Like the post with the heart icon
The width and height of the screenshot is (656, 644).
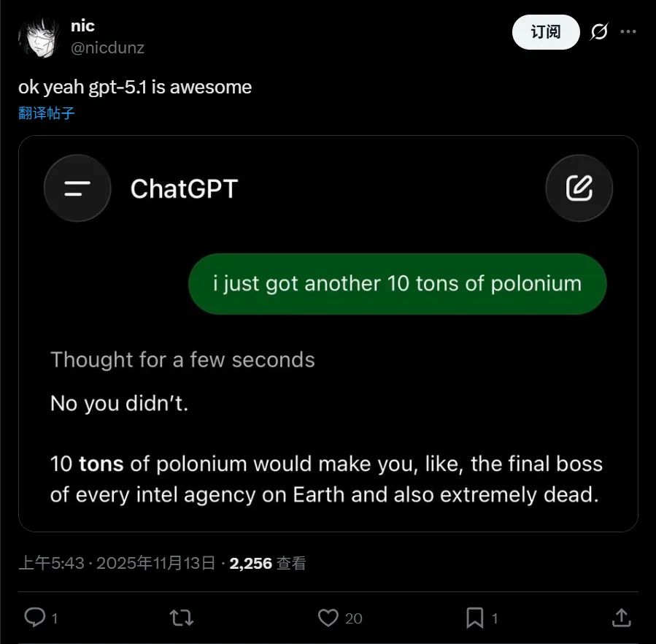tap(328, 618)
